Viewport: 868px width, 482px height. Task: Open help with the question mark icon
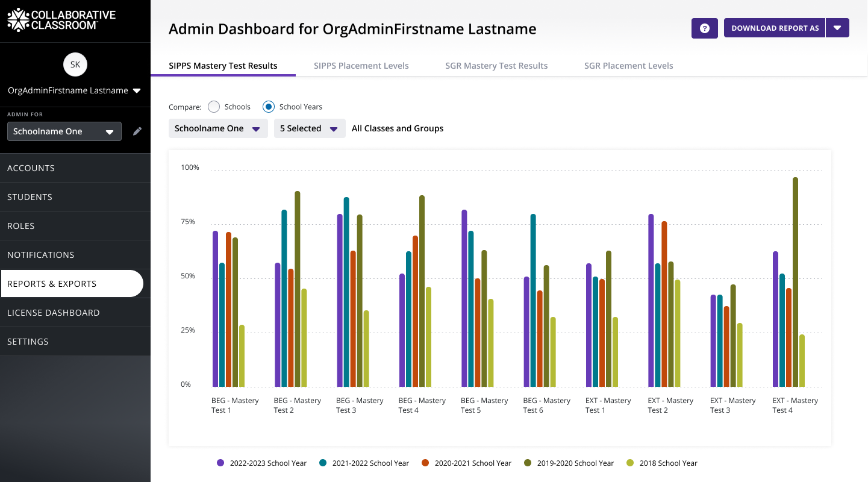[704, 28]
